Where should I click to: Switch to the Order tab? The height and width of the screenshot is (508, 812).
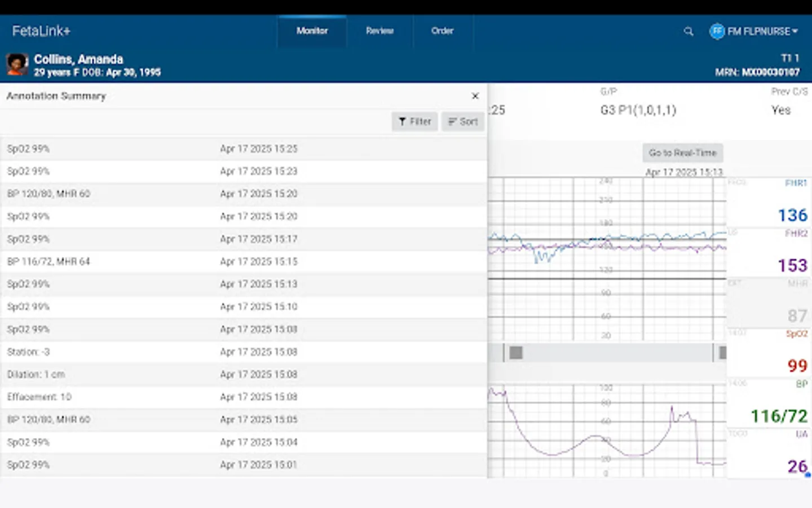tap(443, 31)
